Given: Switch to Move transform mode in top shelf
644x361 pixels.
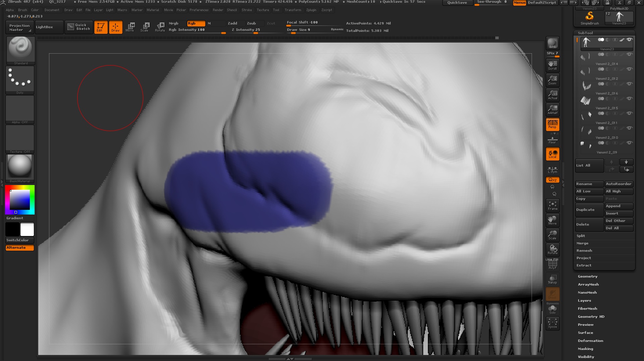Looking at the screenshot, I should 130,27.
